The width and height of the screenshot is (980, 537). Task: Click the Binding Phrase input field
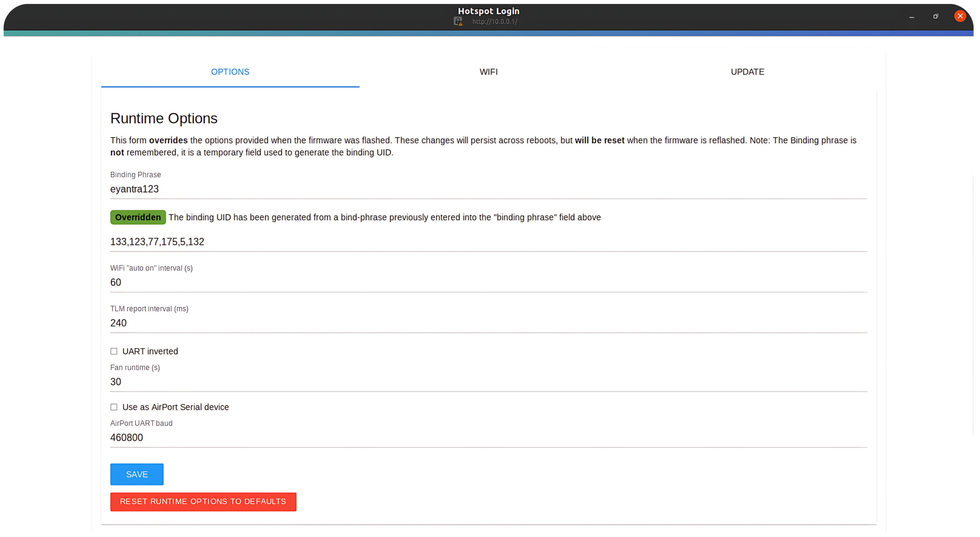point(489,189)
